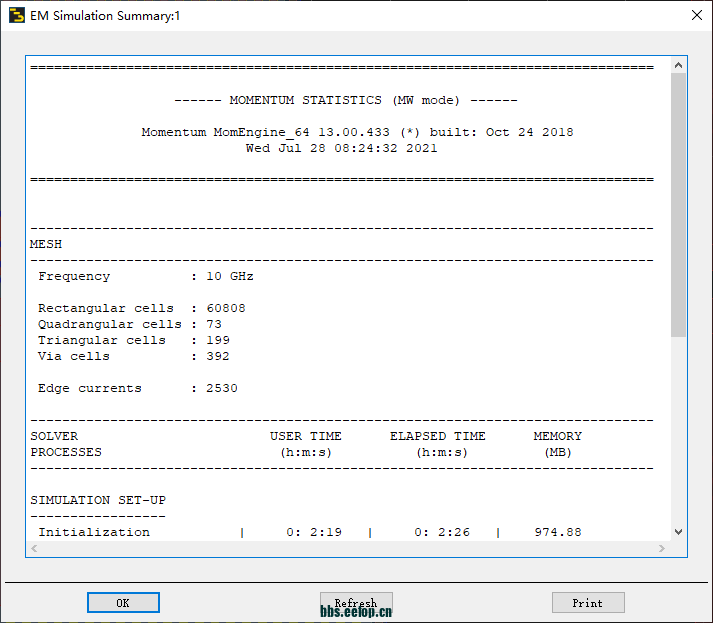Click the Initialization elapsed time '0: 2:26'
The height and width of the screenshot is (623, 713).
tap(442, 532)
